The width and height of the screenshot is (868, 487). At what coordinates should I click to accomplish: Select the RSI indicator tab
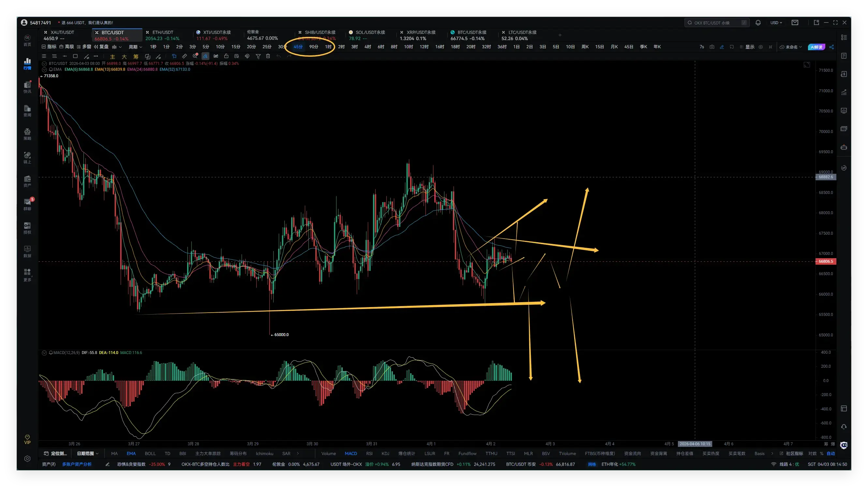(x=369, y=453)
